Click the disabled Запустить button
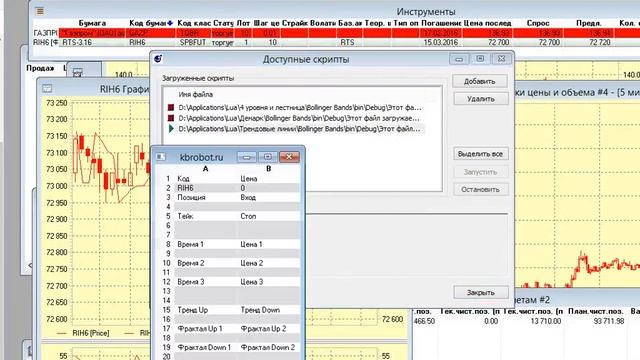The image size is (640, 360). coord(480,172)
